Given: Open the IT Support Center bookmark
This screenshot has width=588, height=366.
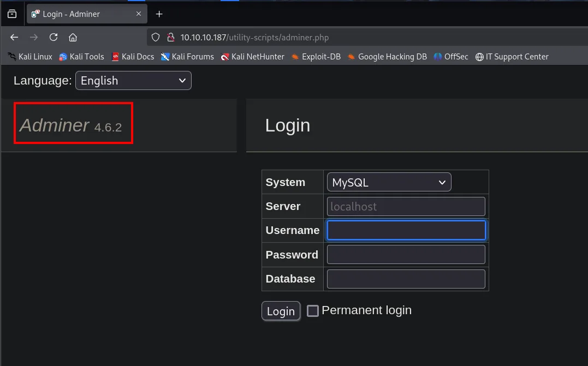Looking at the screenshot, I should coord(512,57).
